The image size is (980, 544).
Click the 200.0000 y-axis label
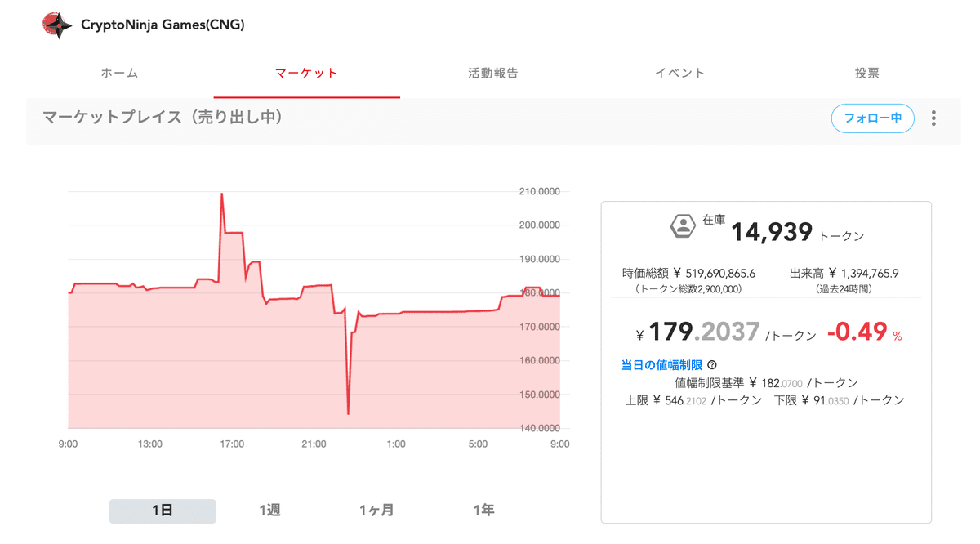[539, 225]
